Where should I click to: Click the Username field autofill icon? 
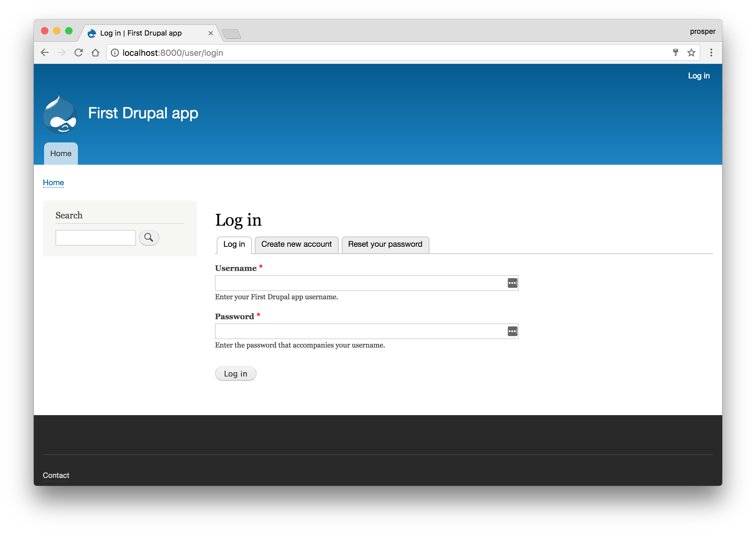[511, 283]
